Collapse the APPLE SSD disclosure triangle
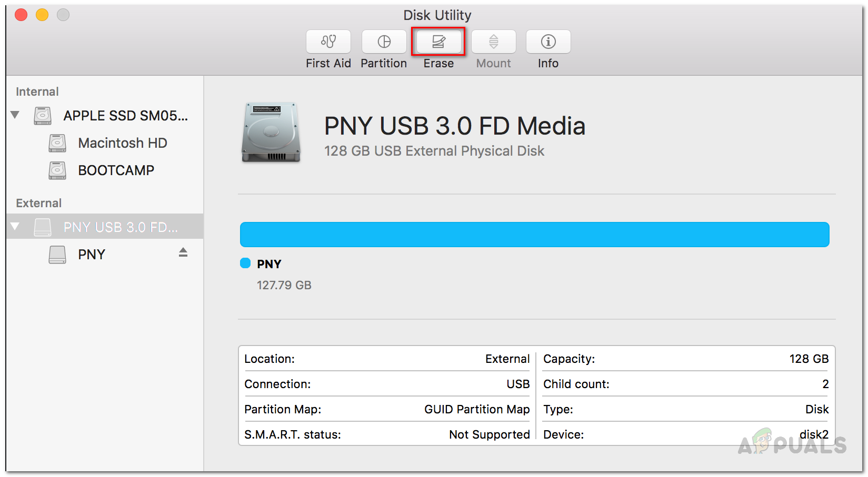The width and height of the screenshot is (868, 477). [x=15, y=115]
